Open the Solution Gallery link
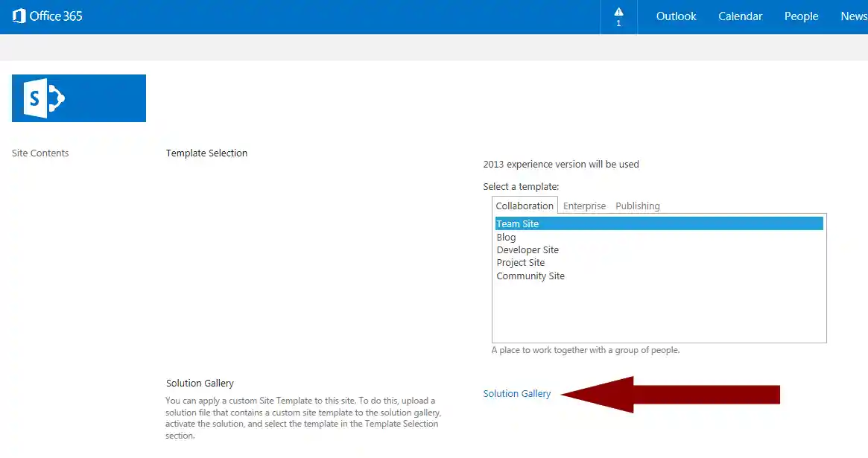The height and width of the screenshot is (458, 868). pos(517,393)
